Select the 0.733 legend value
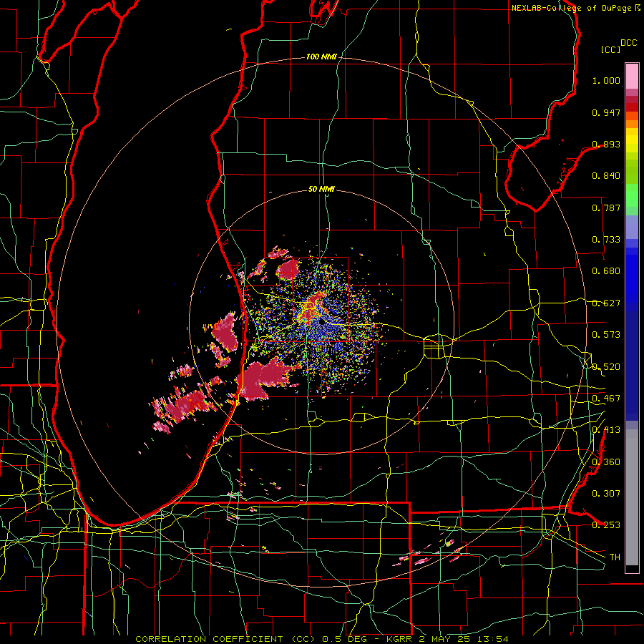 [606, 240]
